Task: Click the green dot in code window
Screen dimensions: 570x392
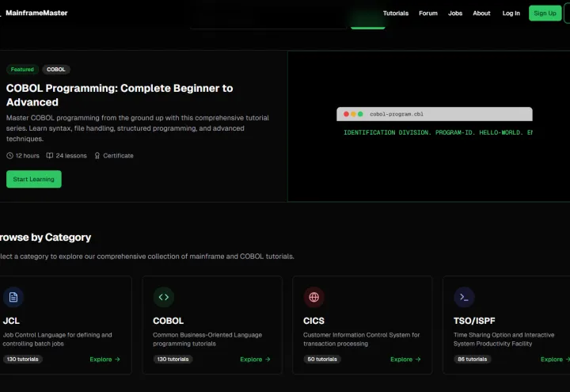Action: 360,114
